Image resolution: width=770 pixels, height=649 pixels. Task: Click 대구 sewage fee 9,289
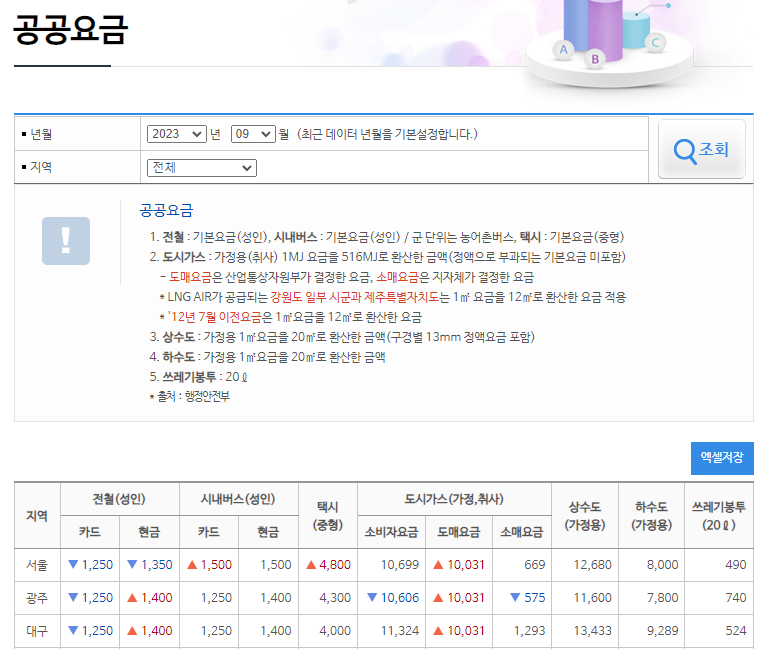click(662, 631)
